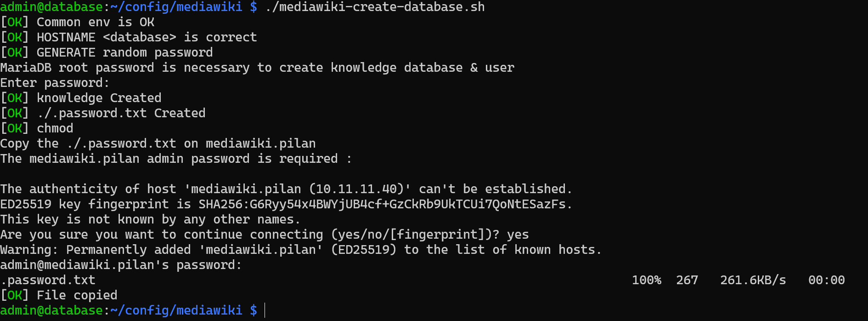Click the 'Warning: Permanently added' line

[x=300, y=250]
